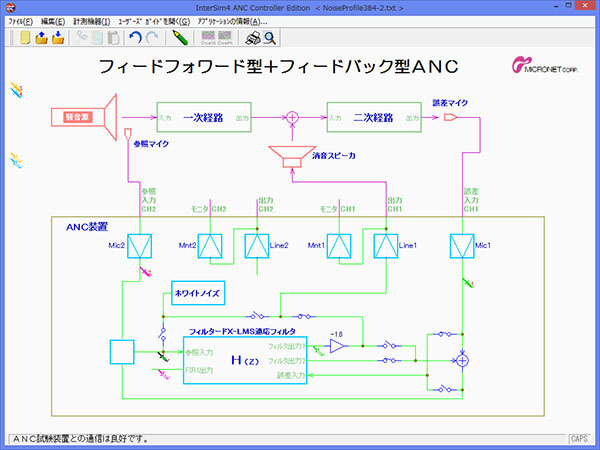Click the MICRONET corp. logo
The height and width of the screenshot is (450, 600).
point(545,65)
